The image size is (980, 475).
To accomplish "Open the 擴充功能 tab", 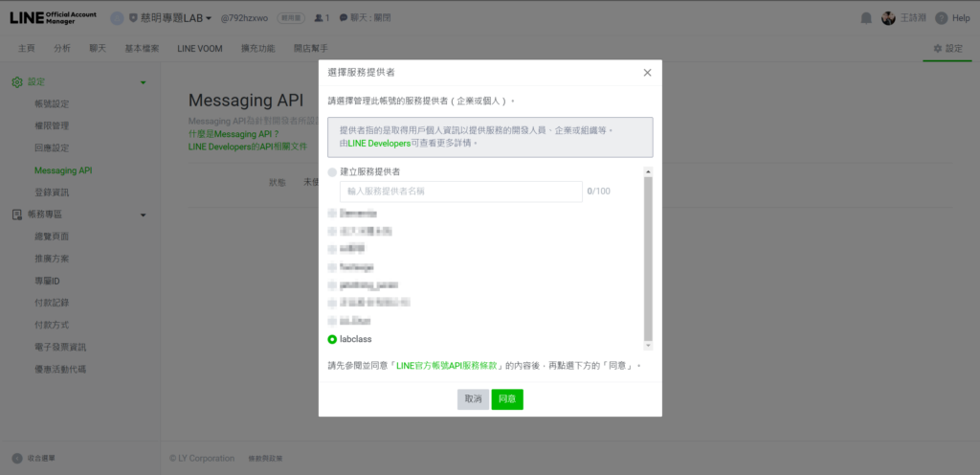I will (258, 49).
